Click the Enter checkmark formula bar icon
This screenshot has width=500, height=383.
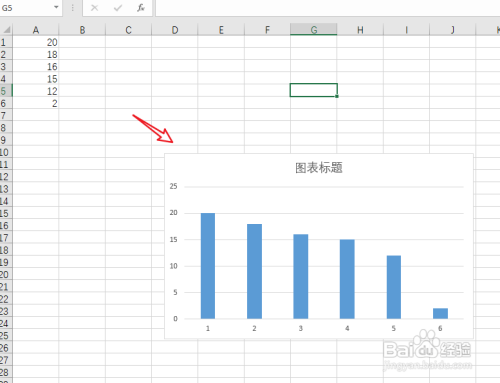[118, 8]
